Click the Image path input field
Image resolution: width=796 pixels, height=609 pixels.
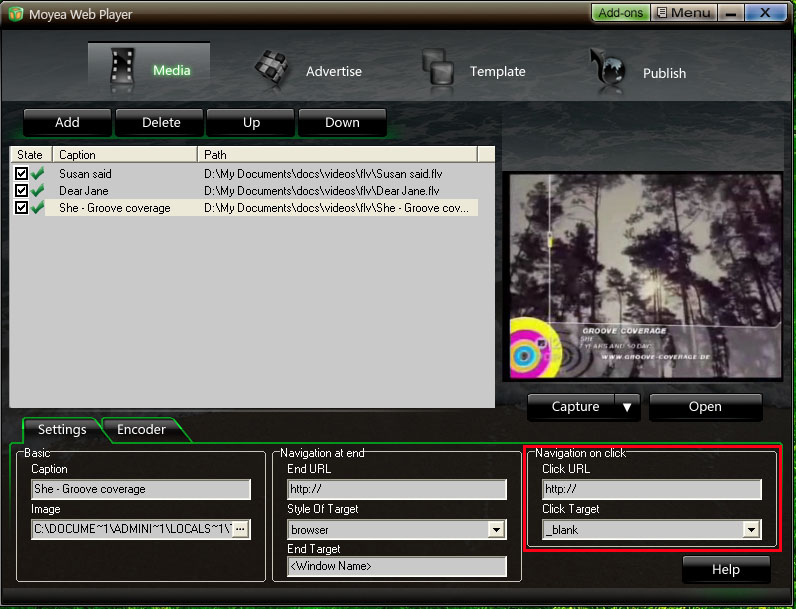[x=131, y=529]
